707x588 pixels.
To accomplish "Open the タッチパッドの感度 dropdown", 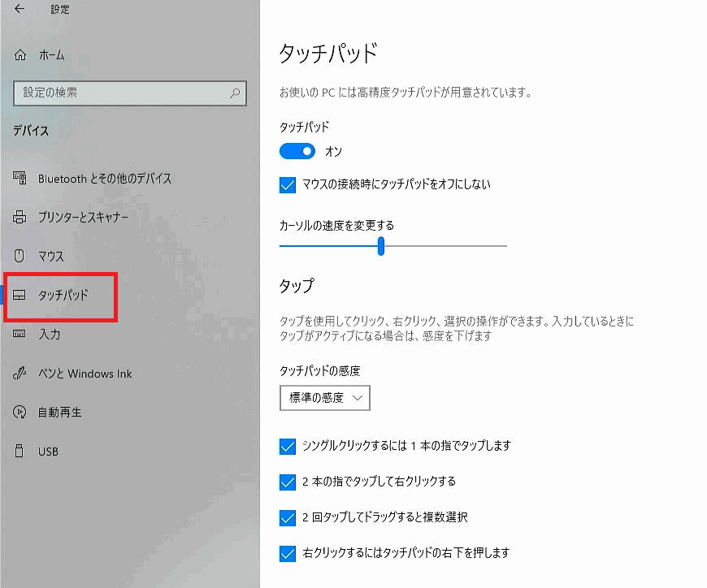I will coord(325,398).
